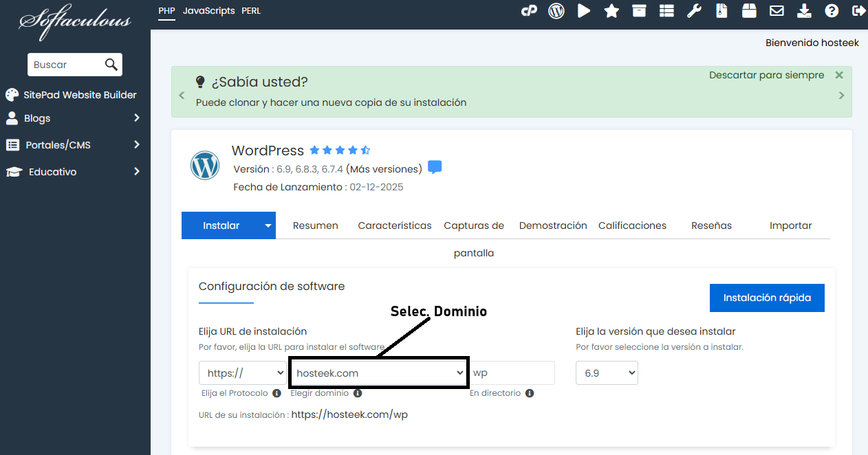This screenshot has height=455, width=868.
Task: Open the 6.9 version dropdown
Action: 607,373
